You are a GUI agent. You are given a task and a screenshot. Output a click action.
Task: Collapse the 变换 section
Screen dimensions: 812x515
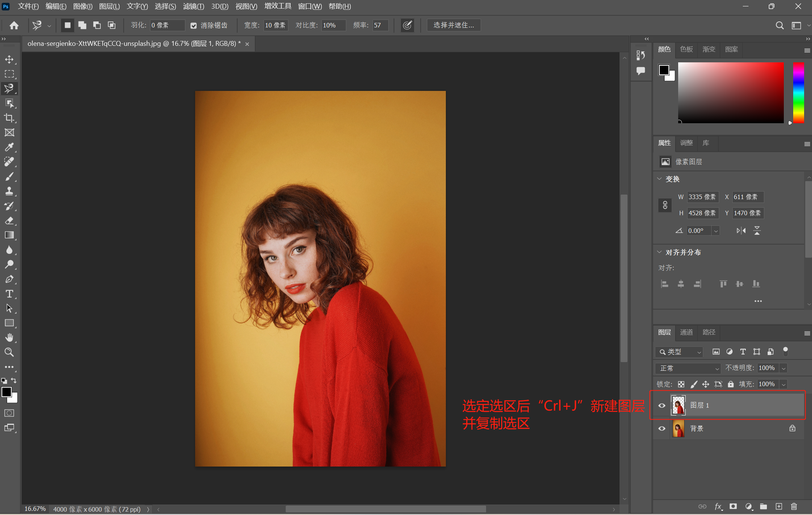659,179
